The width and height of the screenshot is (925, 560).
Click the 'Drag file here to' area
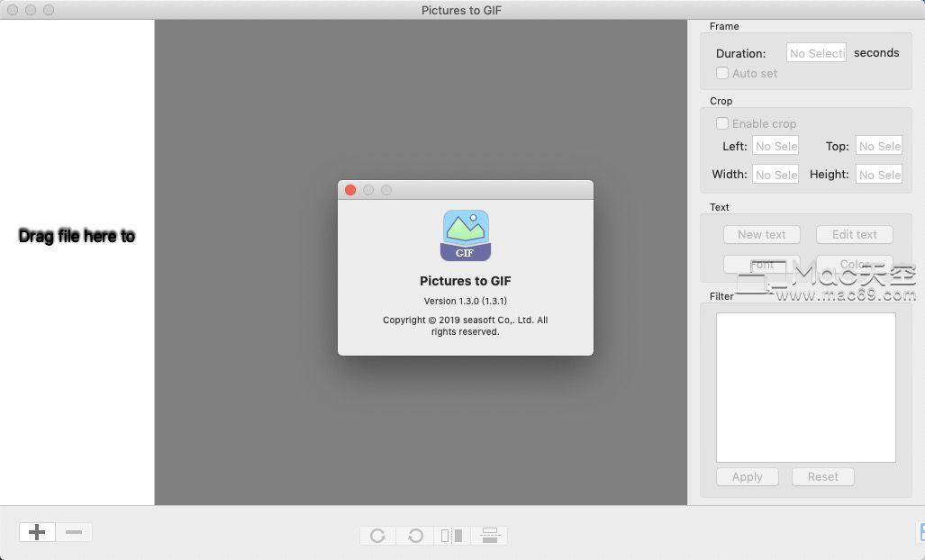(x=77, y=237)
